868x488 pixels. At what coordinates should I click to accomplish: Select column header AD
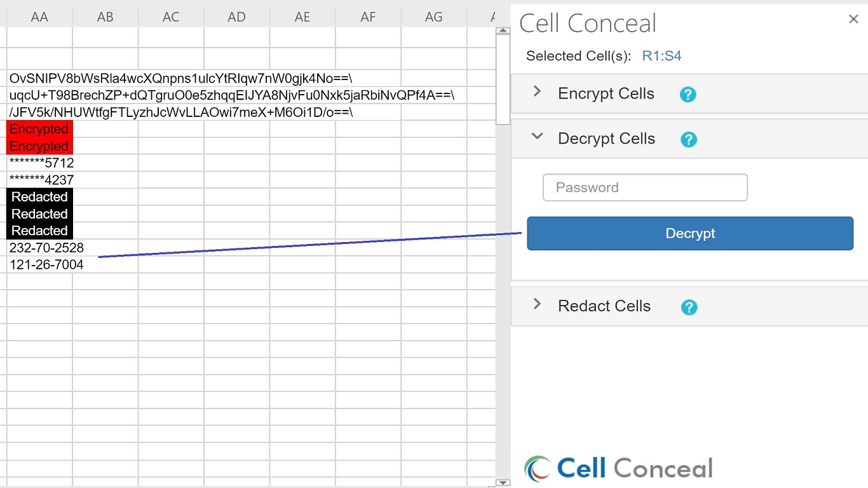tap(237, 17)
